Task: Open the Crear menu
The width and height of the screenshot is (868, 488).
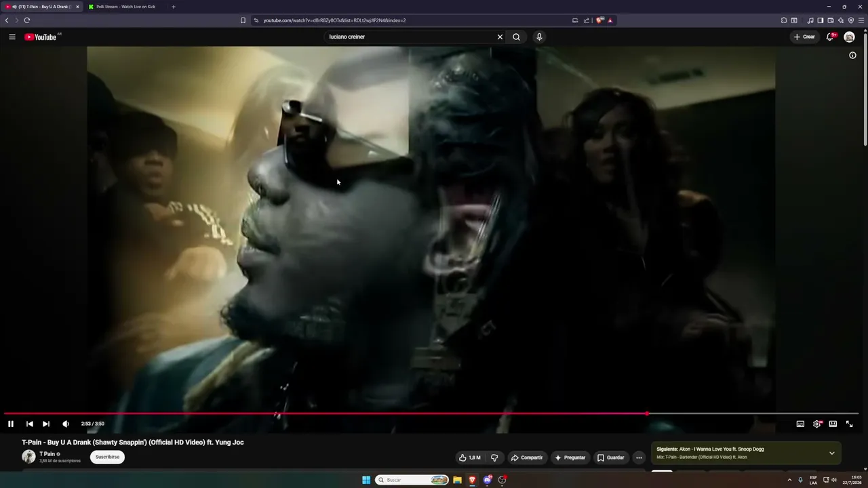Action: tap(804, 37)
